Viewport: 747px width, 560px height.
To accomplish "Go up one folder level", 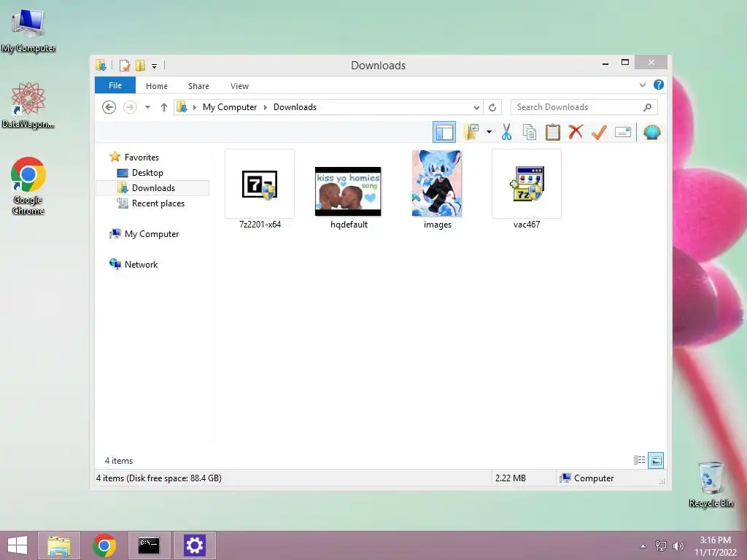I will (x=164, y=107).
